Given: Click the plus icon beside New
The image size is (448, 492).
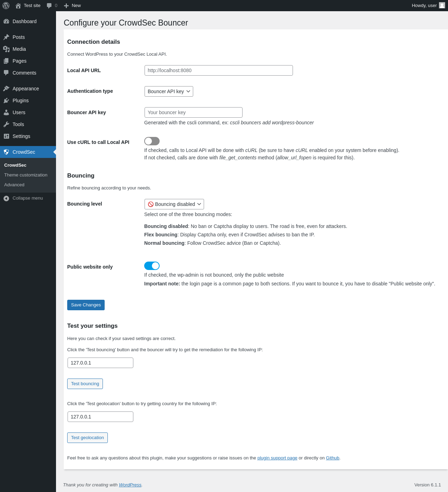Looking at the screenshot, I should tap(66, 6).
